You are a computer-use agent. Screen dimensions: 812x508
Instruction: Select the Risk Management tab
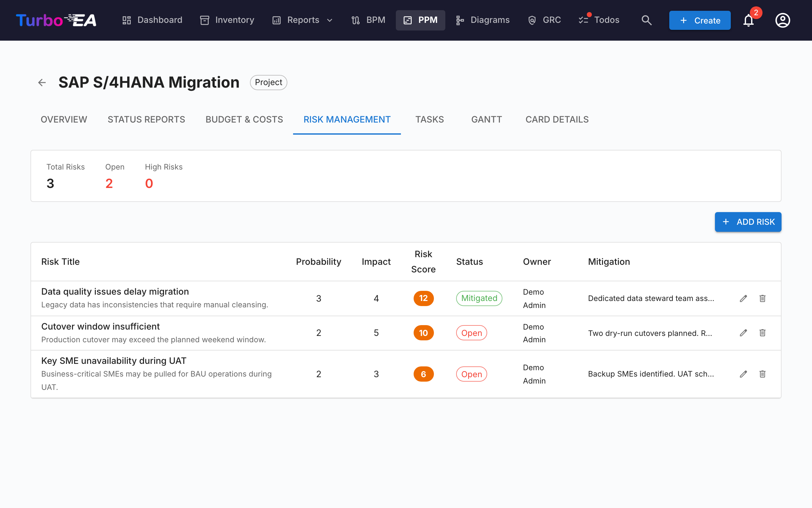coord(347,120)
